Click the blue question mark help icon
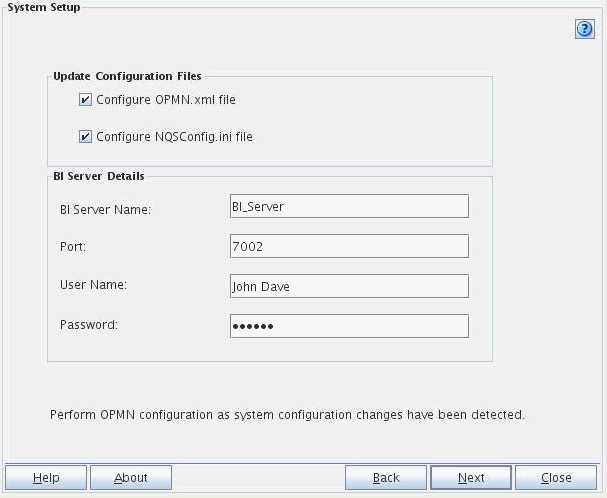Screen dimensions: 607x498 point(585,29)
